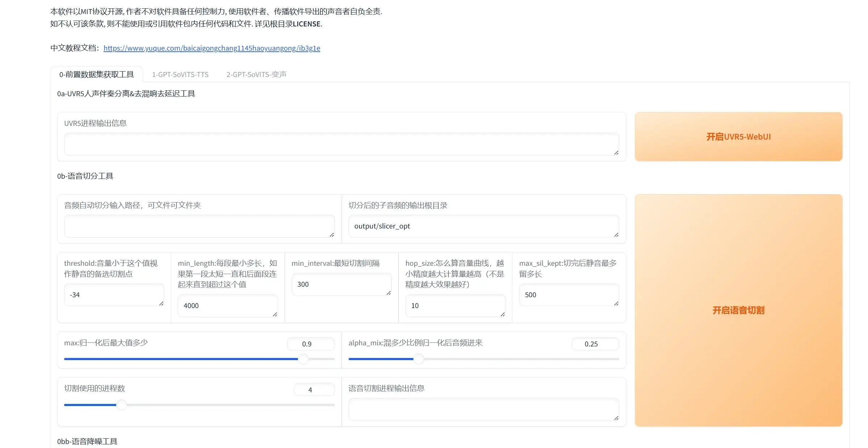
Task: Click the min_interval field containing 300
Action: point(341,284)
